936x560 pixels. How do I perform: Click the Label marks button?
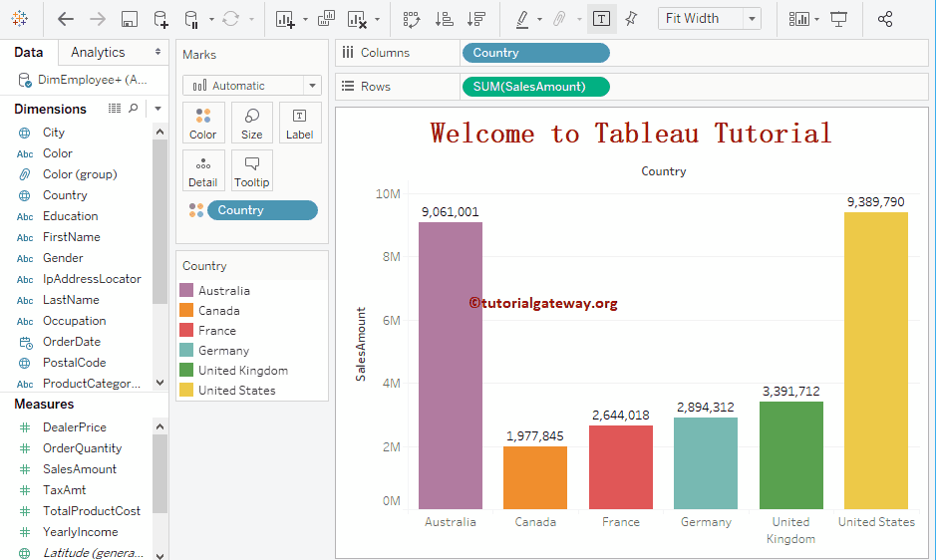click(300, 123)
